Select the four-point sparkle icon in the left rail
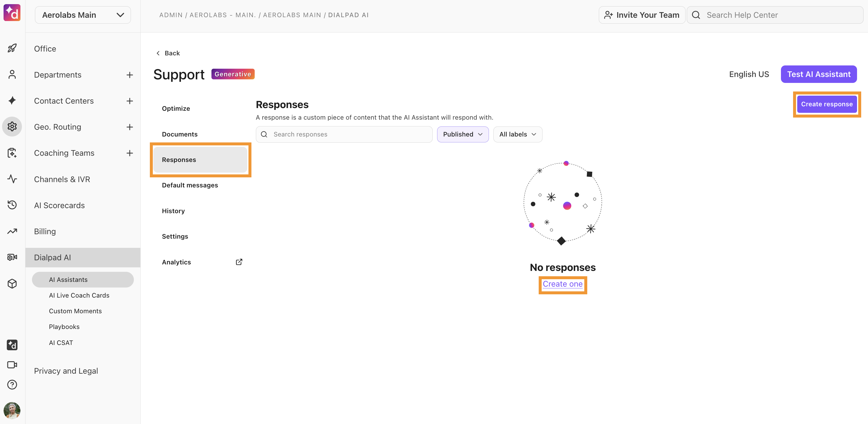Viewport: 868px width, 424px height. 12,100
